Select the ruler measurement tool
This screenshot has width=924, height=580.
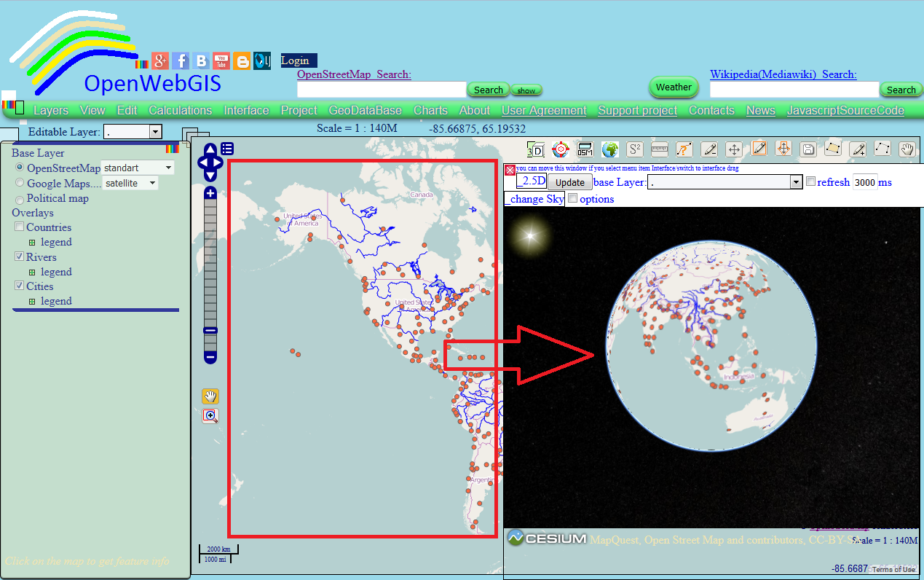[x=659, y=149]
